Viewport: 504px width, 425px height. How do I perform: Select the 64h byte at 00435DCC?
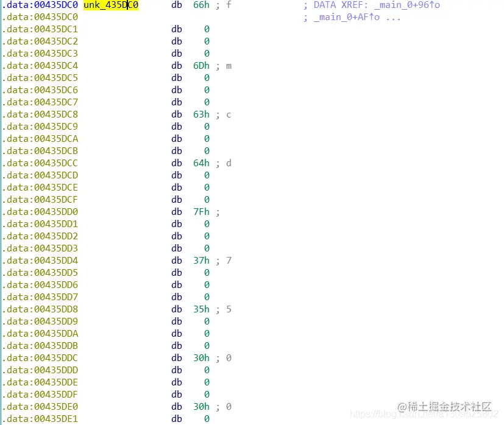[x=201, y=163]
